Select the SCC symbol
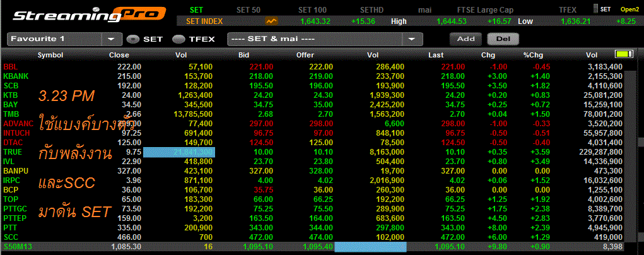The width and height of the screenshot is (644, 255). (11, 237)
